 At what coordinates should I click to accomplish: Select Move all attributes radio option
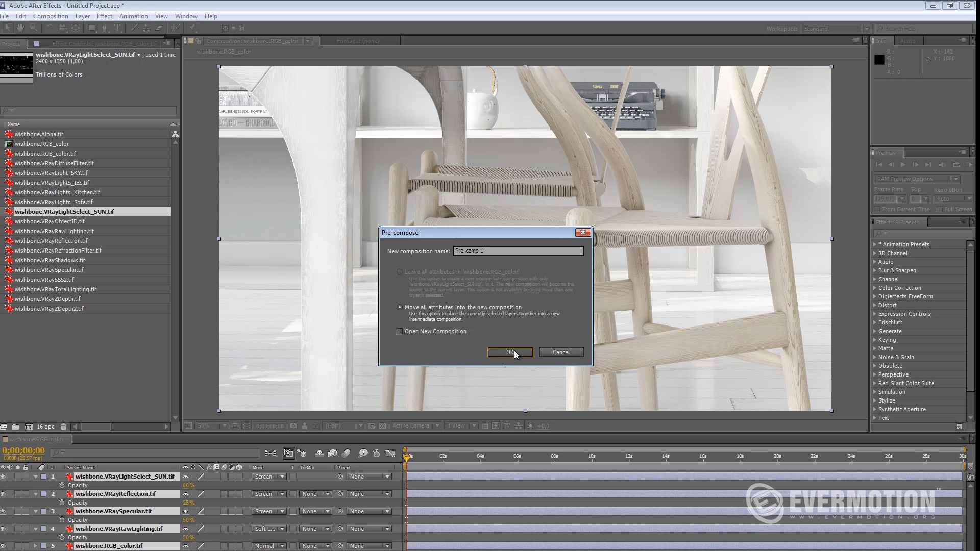click(400, 307)
